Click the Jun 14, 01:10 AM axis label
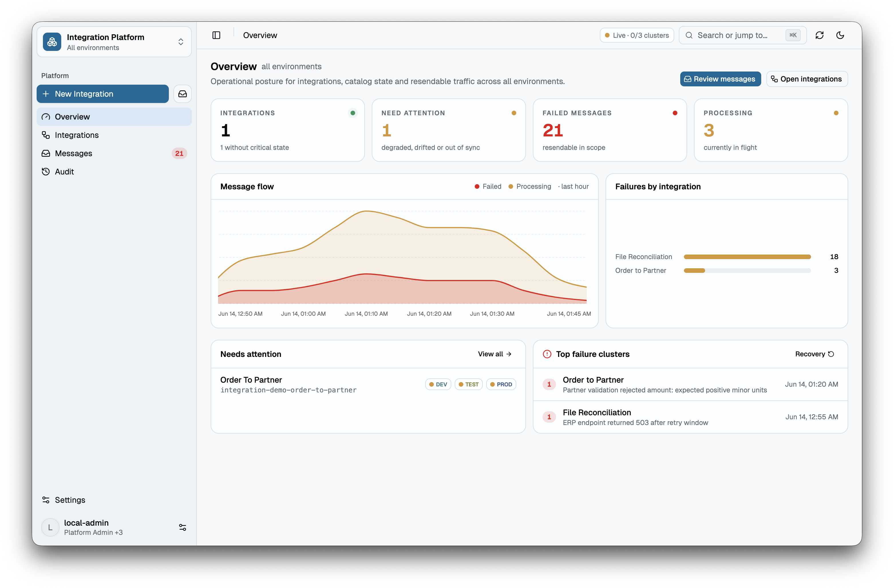Viewport: 894px width, 588px height. 366,314
